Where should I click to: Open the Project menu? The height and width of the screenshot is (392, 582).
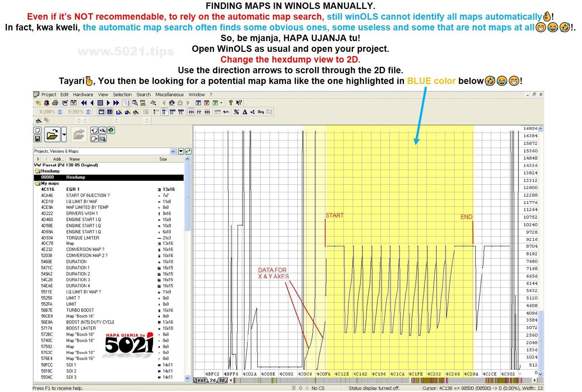[49, 95]
